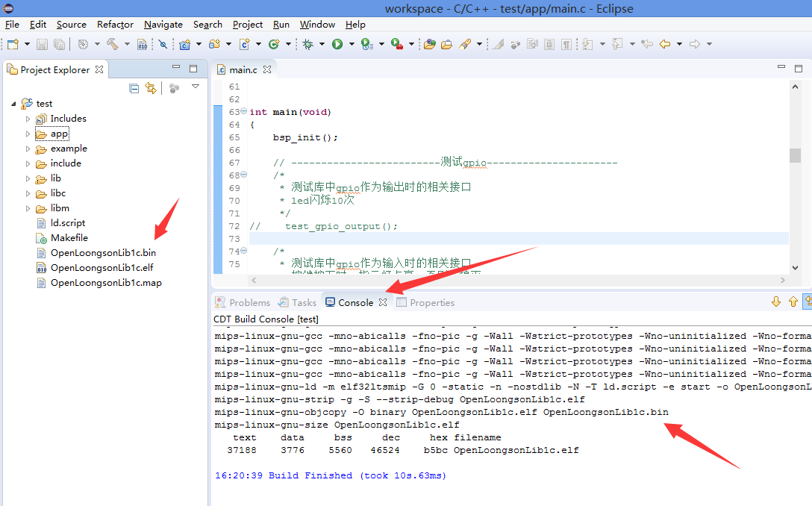Click the flashlight Search icon

click(465, 44)
